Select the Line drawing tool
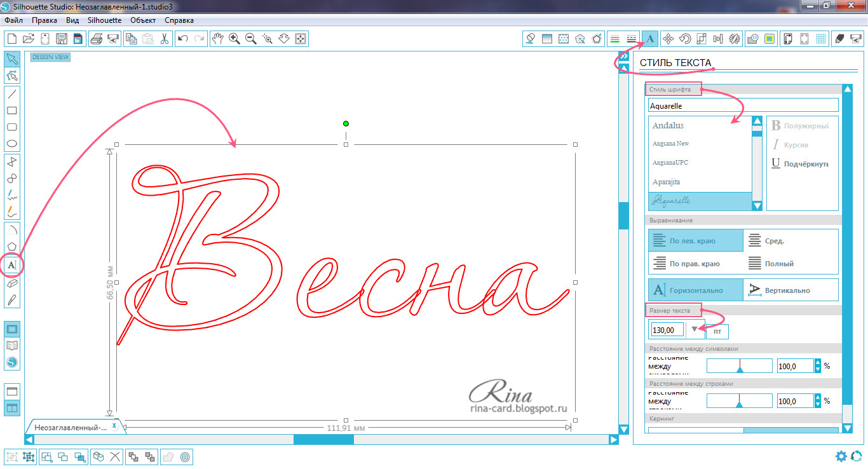This screenshot has height=469, width=868. click(x=12, y=94)
